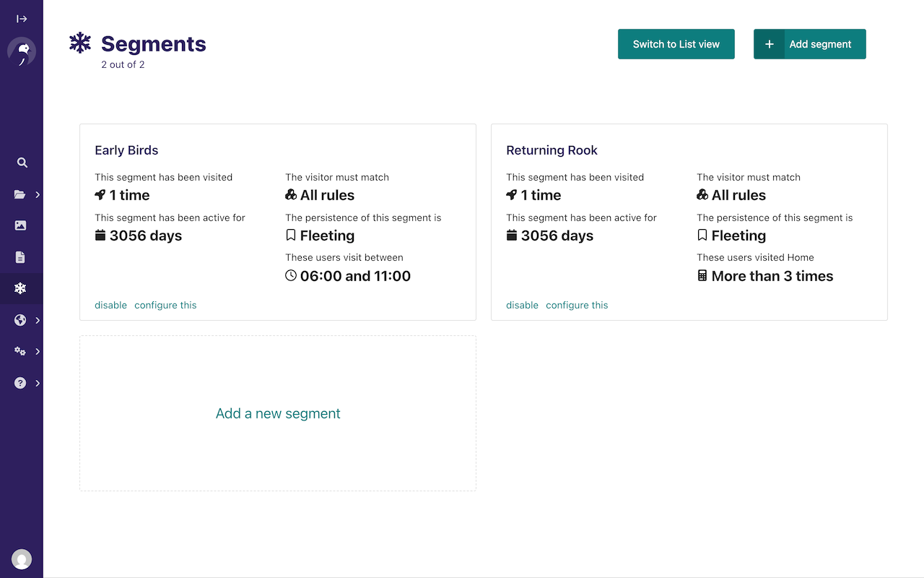Disable the Early Birds segment

coord(110,305)
